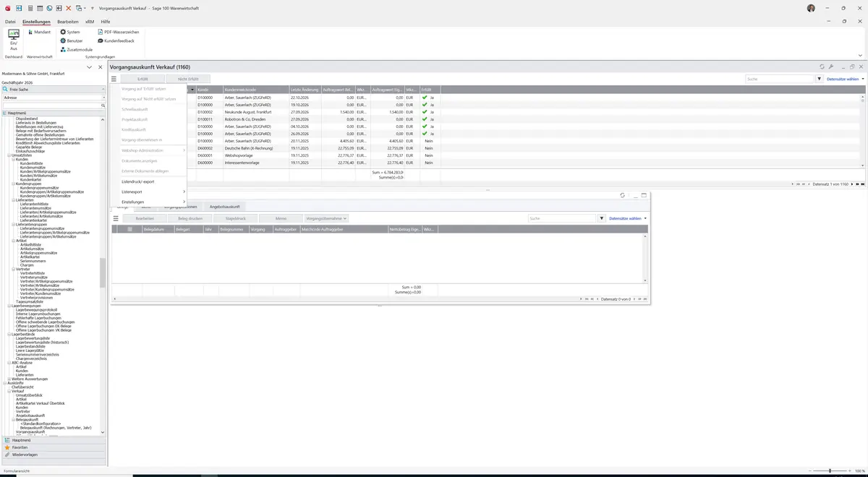Open the Angebotsauskunft tab

(225, 207)
